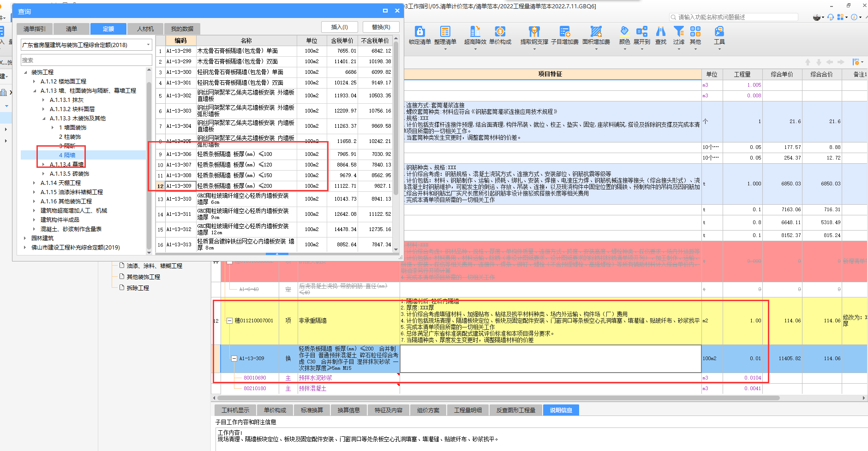Click the 颜色 paint bucket icon
868x451 pixels.
coord(624,31)
